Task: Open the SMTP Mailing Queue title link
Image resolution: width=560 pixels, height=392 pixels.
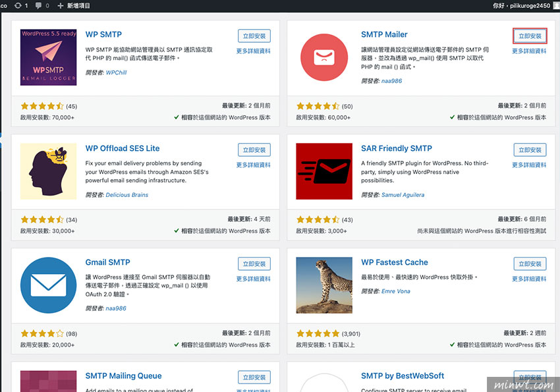Action: (x=123, y=376)
